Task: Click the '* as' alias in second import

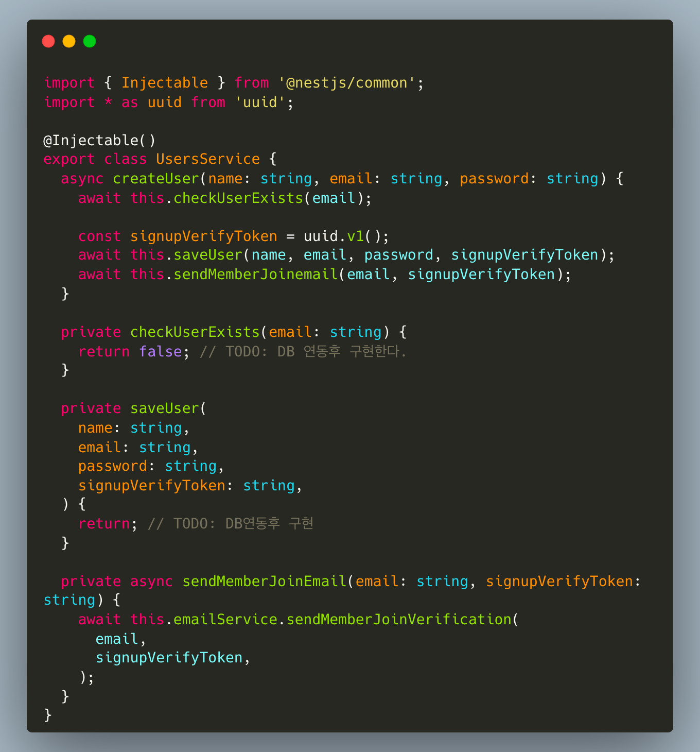Action: click(x=121, y=102)
